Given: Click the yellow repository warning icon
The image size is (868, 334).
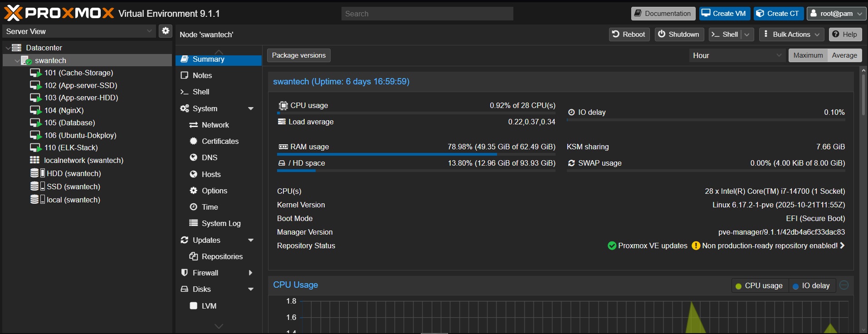Looking at the screenshot, I should (696, 246).
